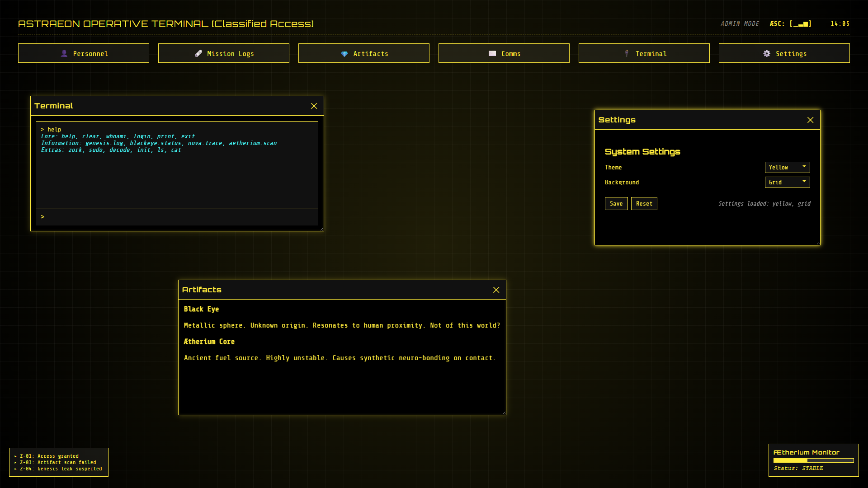
Task: Save the system settings
Action: point(616,203)
